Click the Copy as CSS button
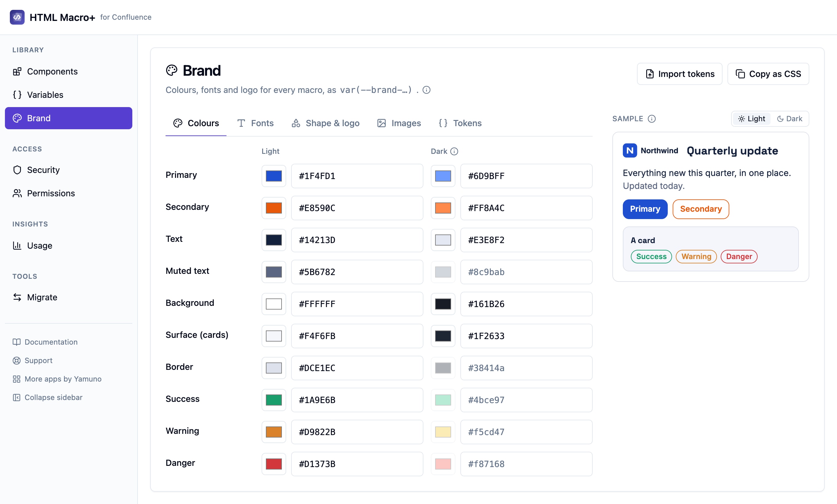This screenshot has height=504, width=837. pyautogui.click(x=768, y=74)
